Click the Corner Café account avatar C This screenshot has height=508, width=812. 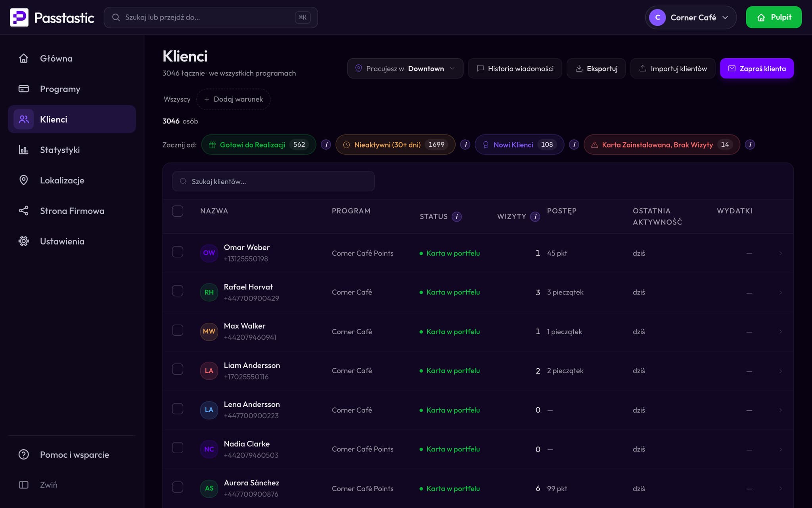pyautogui.click(x=657, y=17)
